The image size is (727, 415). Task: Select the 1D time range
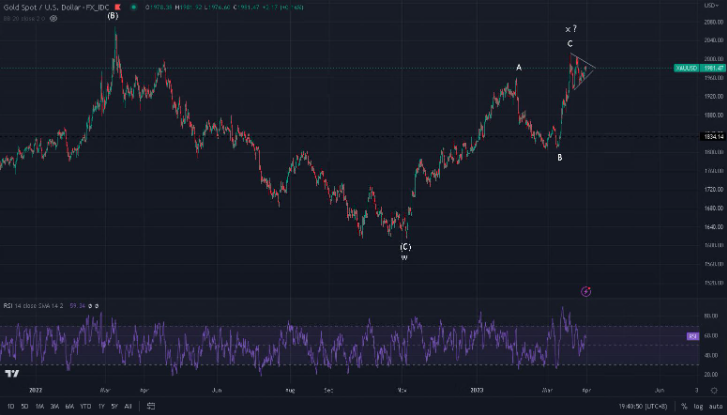[x=11, y=406]
